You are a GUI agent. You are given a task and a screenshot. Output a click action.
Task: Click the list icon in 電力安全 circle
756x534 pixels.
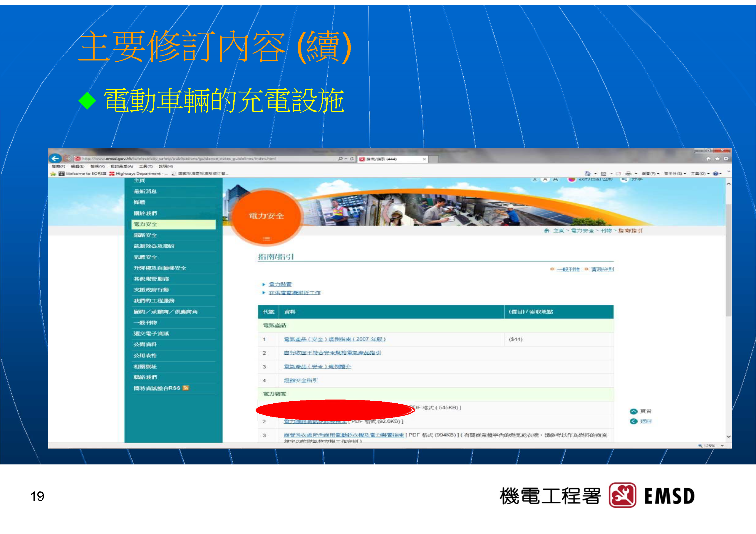(x=267, y=239)
